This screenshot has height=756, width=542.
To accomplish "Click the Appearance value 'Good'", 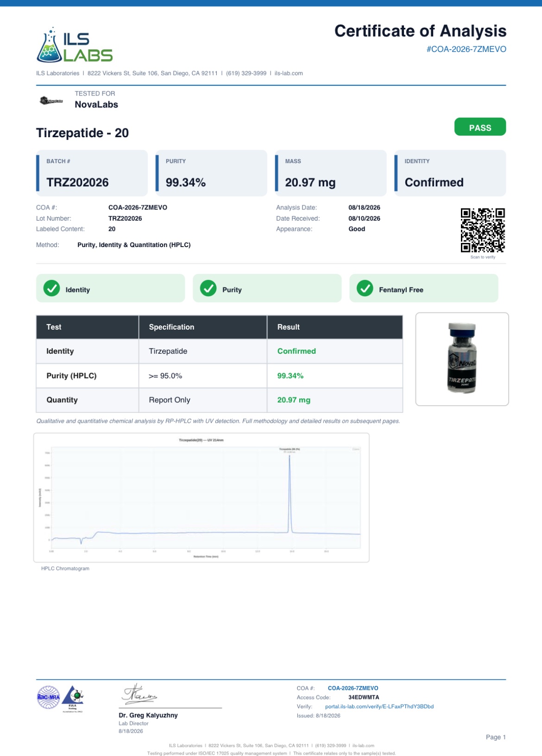I will tap(357, 229).
